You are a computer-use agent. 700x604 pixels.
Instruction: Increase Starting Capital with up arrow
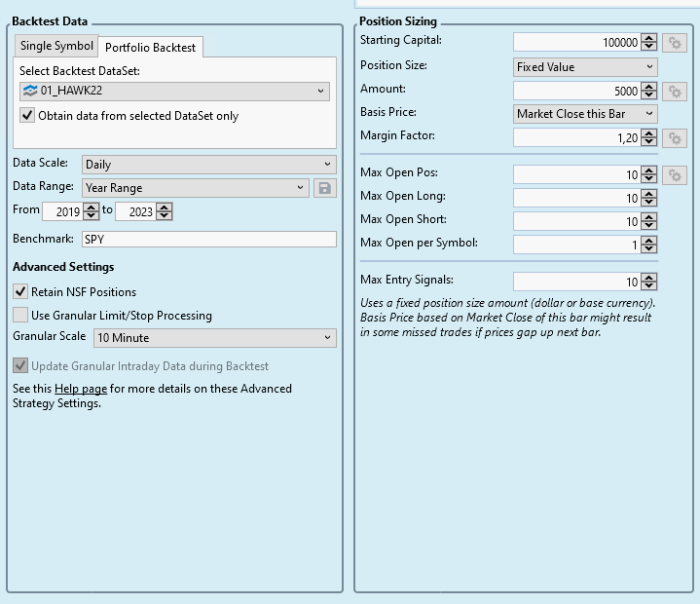click(x=649, y=38)
